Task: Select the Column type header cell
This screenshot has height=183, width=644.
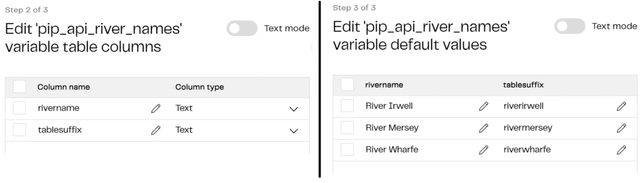Action: [x=199, y=87]
